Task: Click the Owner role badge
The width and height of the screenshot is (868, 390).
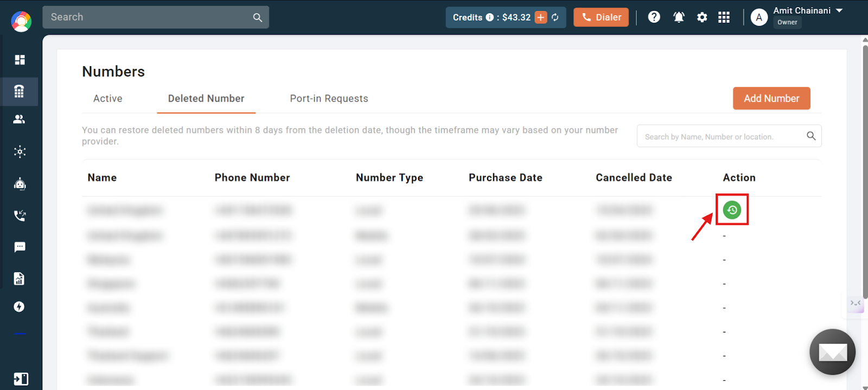Action: [x=787, y=22]
